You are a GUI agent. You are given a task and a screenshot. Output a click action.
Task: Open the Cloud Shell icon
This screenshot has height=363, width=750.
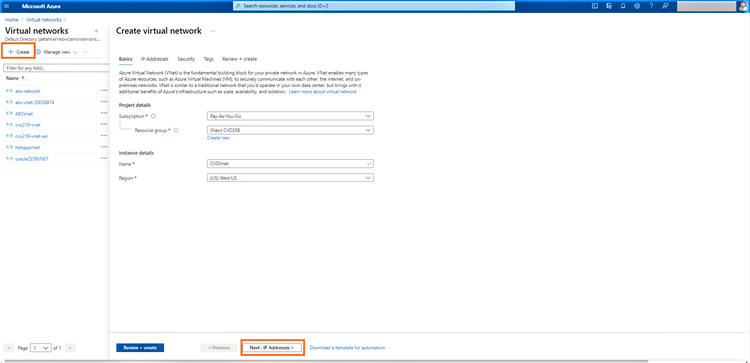[595, 6]
